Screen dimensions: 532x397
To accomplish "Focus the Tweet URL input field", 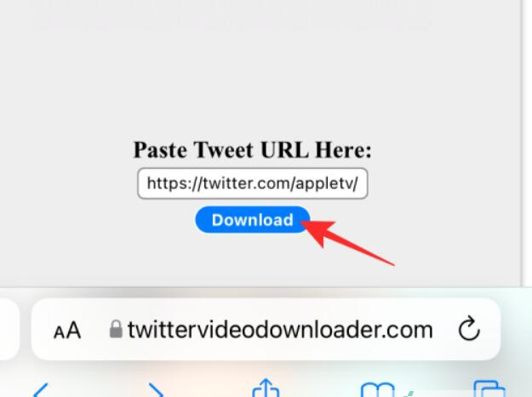I will [253, 183].
